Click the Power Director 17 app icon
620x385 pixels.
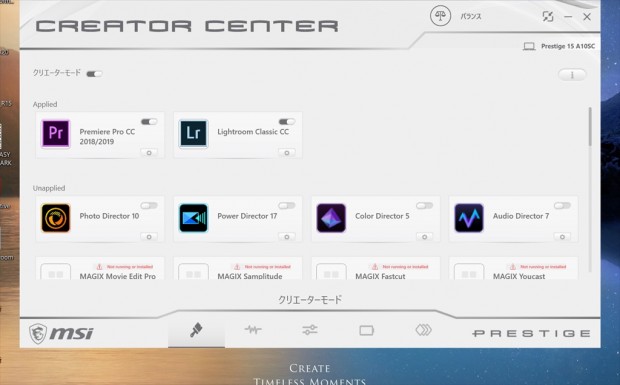193,218
